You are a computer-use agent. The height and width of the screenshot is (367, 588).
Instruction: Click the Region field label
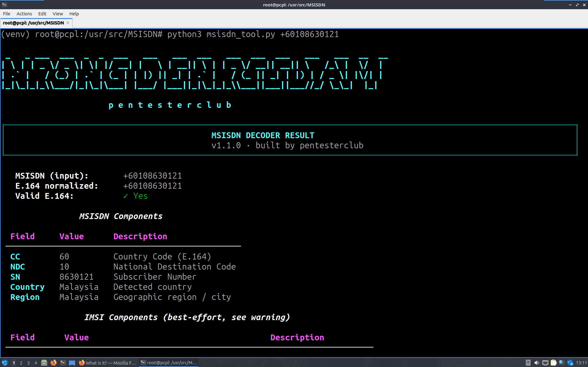tap(25, 297)
